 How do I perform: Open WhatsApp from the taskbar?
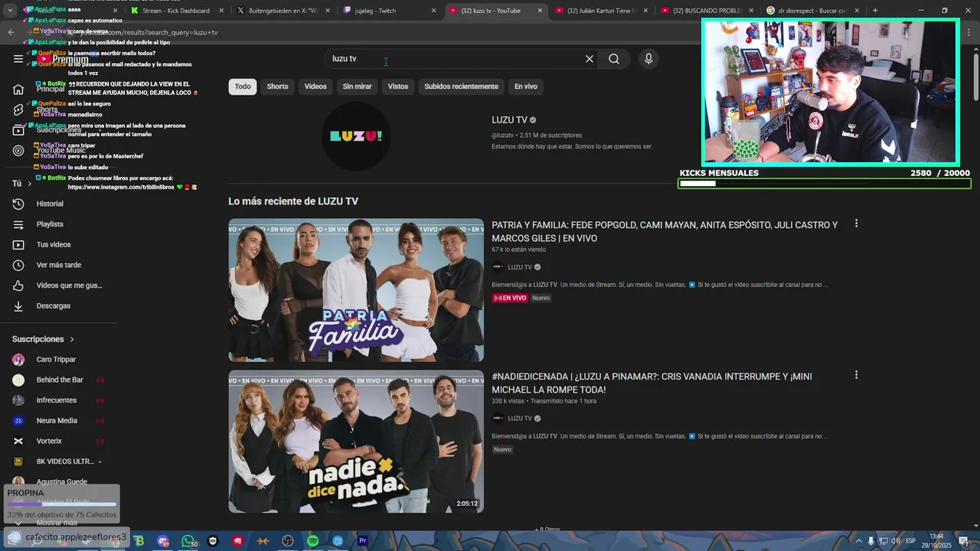pos(188,541)
